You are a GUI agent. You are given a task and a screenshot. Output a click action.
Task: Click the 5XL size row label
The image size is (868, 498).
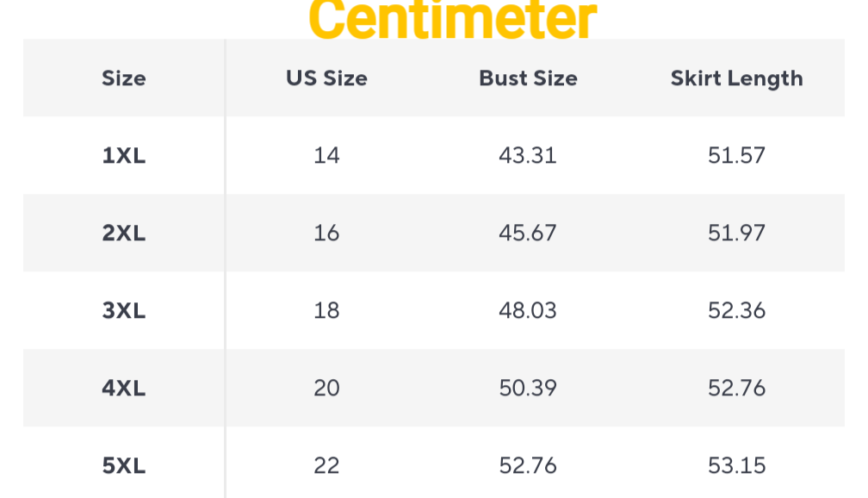click(124, 466)
